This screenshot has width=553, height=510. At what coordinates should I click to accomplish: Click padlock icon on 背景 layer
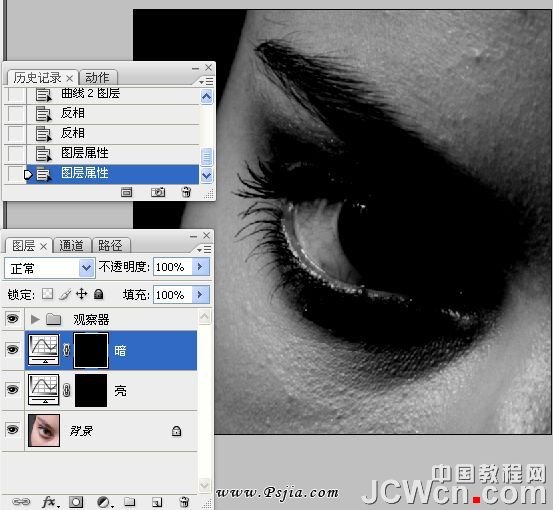176,431
